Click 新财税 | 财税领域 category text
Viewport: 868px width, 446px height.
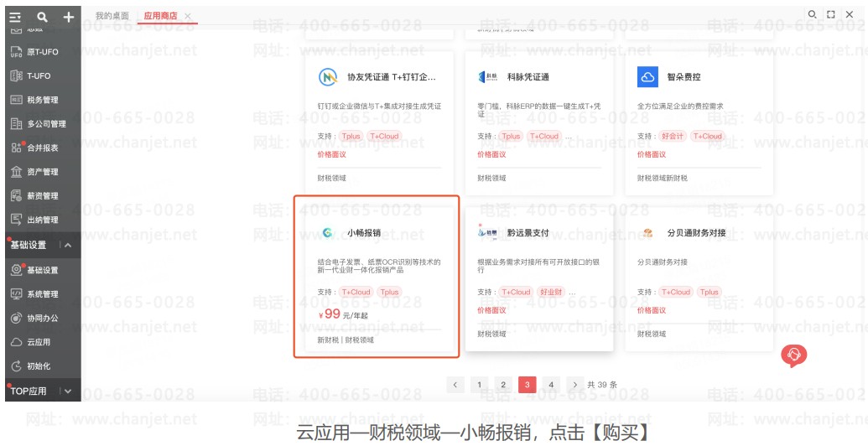click(x=346, y=340)
